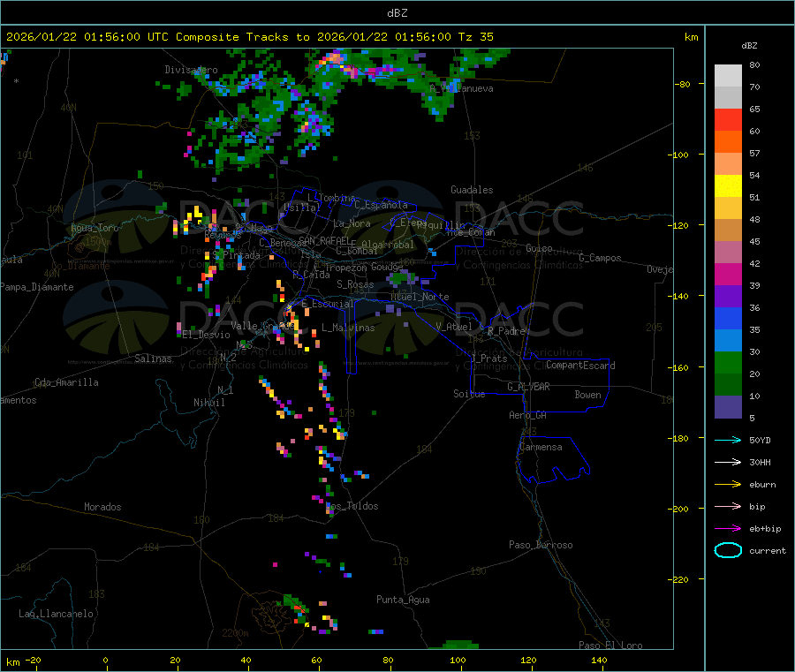The image size is (795, 672).
Task: Click the white 80 dBZ color swatch
Action: click(x=728, y=76)
